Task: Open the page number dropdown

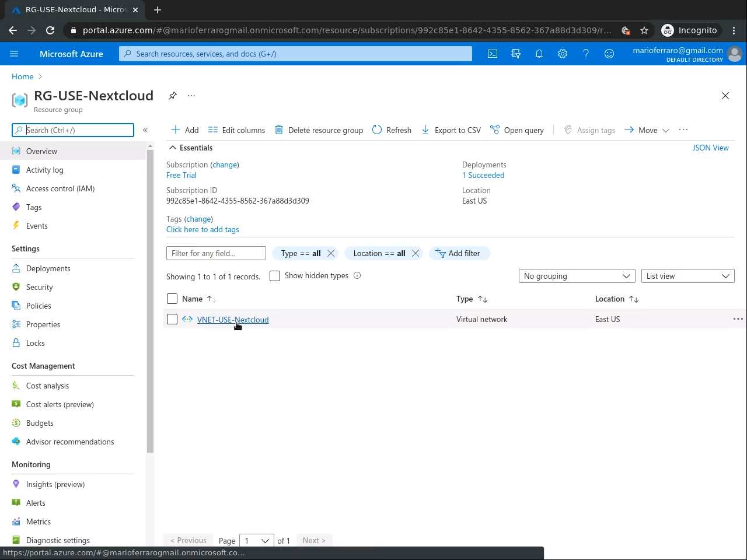Action: click(257, 541)
